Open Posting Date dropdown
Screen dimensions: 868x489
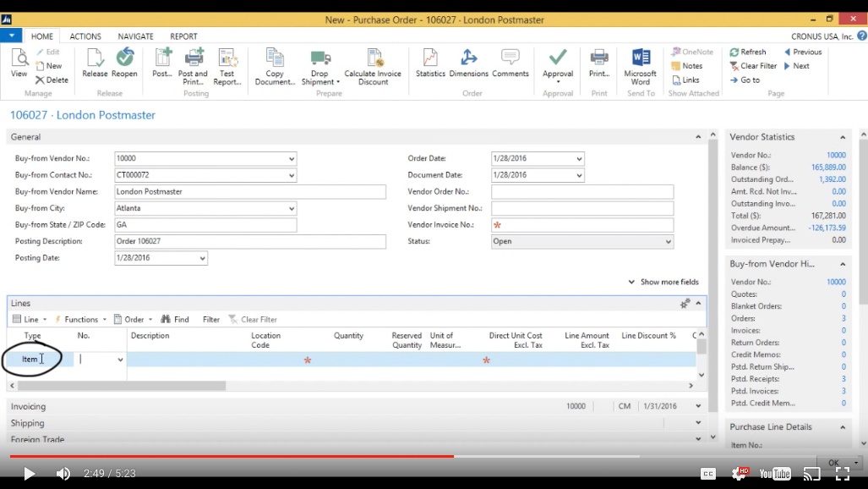click(202, 258)
